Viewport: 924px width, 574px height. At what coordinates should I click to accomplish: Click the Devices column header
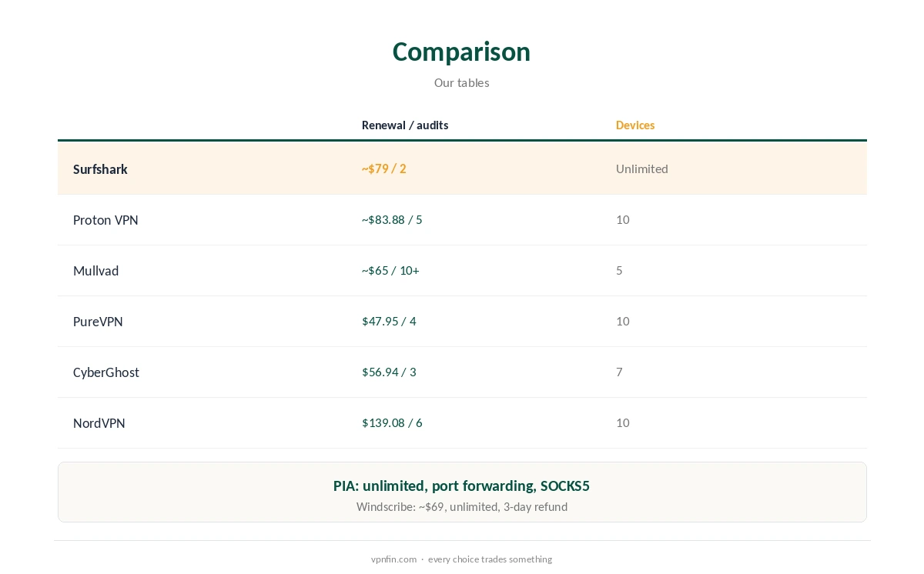[x=635, y=125]
